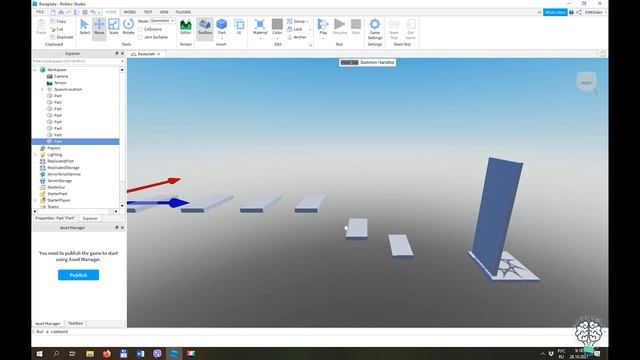
Task: Select the highlighted Part in Explorer
Action: [76, 142]
